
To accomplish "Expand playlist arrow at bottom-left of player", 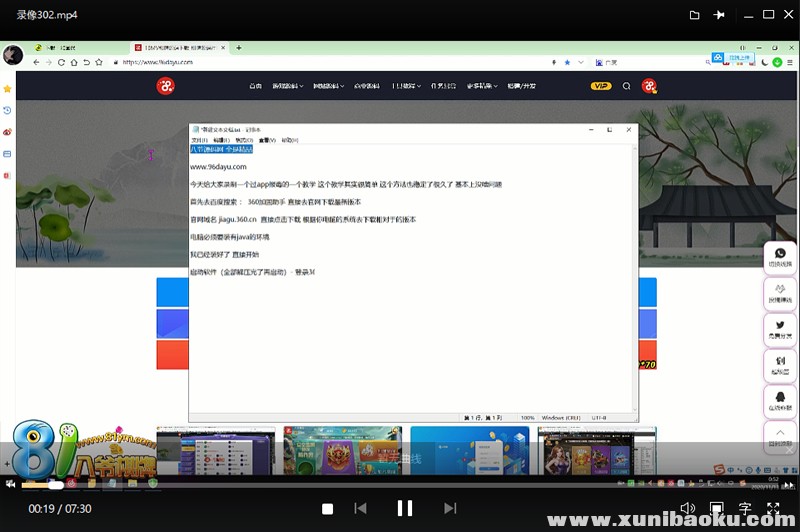I will (x=10, y=485).
